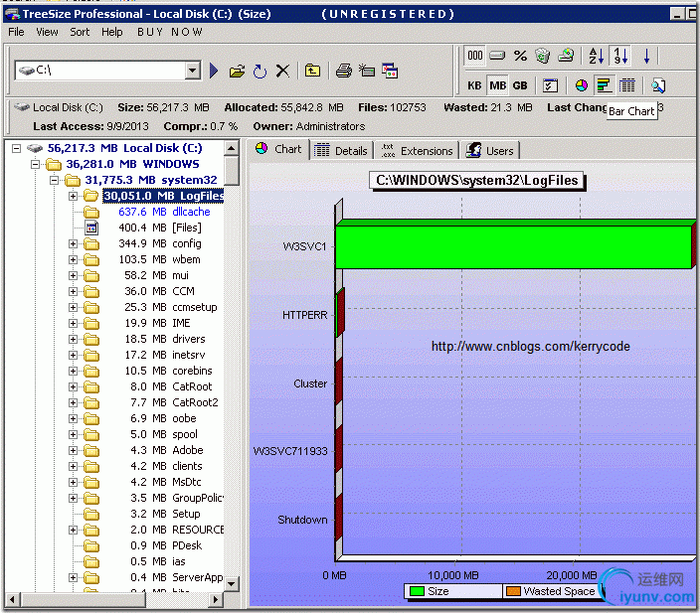Open the Sort menu
The height and width of the screenshot is (613, 700).
80,32
